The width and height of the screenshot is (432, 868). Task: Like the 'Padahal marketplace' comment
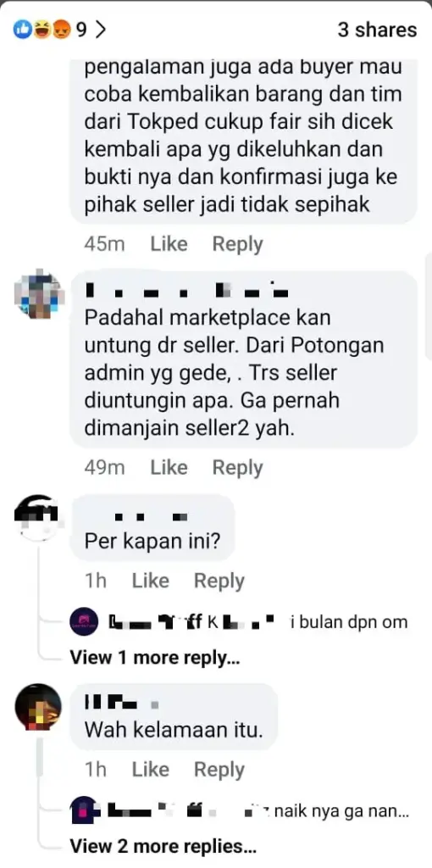coord(169,468)
